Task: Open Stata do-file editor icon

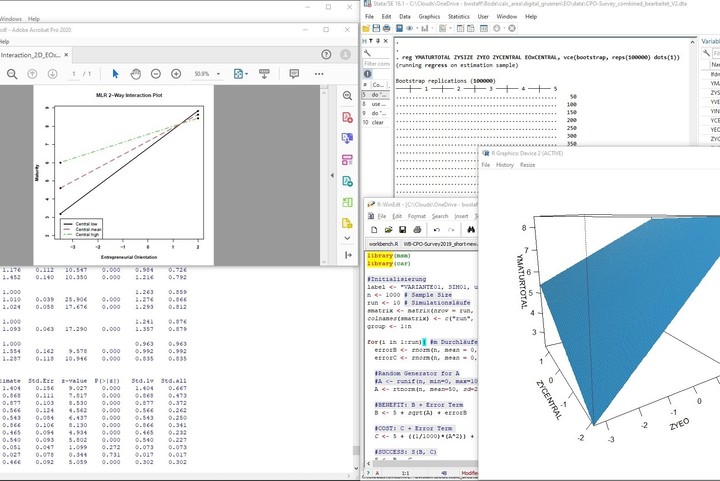Action: tap(443, 28)
